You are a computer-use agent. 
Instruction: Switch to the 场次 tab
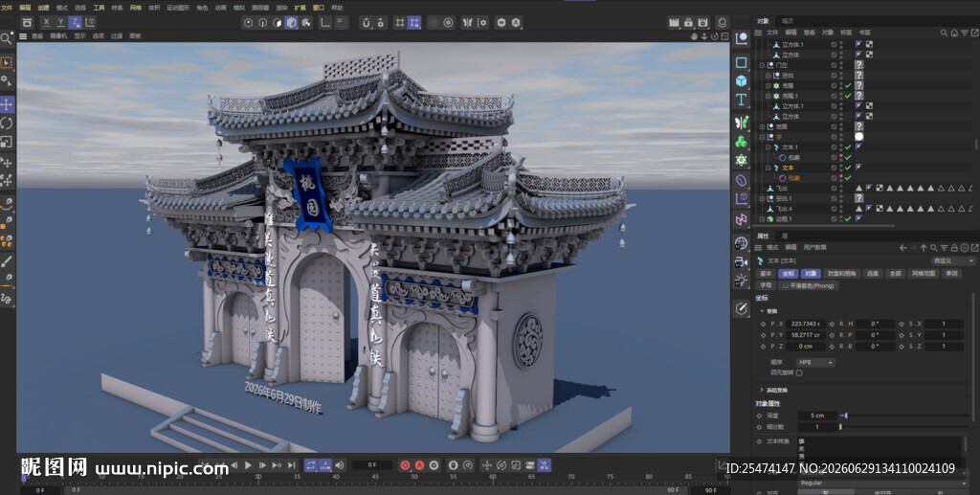[x=788, y=21]
